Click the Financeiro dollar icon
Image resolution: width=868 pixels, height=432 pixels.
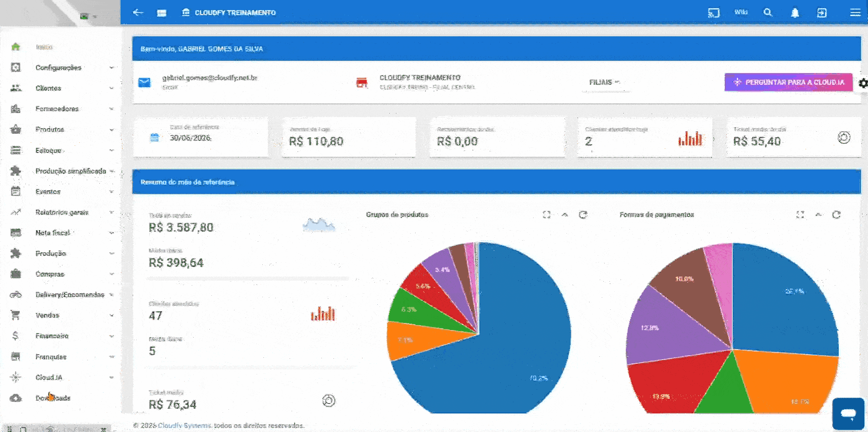click(16, 336)
